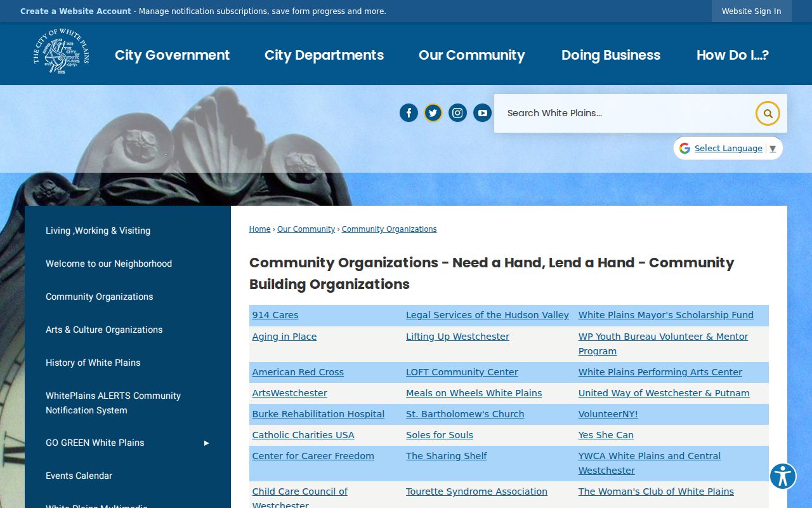The height and width of the screenshot is (508, 812).
Task: Click the City of White Plains seal logo
Action: tap(61, 51)
